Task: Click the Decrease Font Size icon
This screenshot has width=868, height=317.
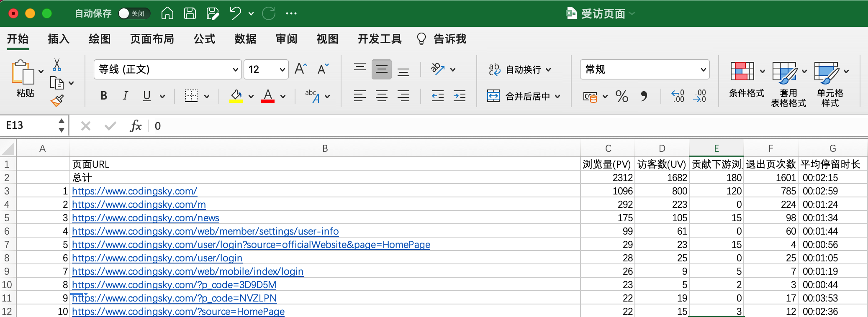Action: (323, 69)
